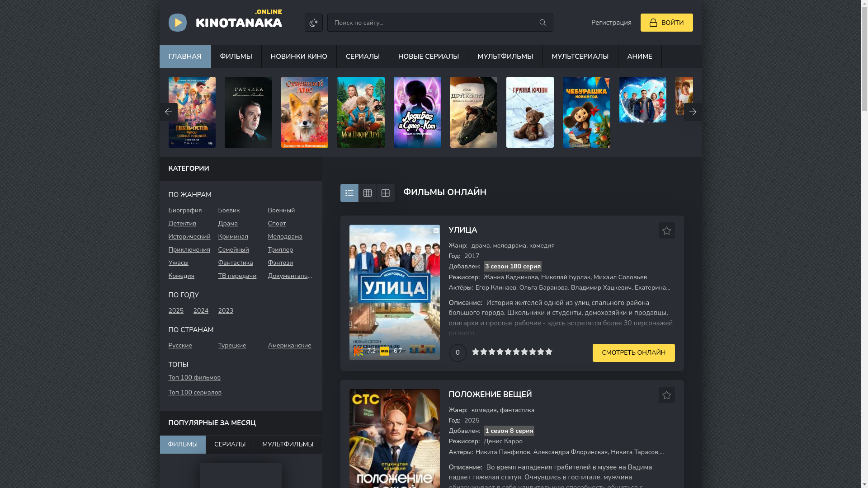
Task: Filter by year 2025
Action: click(x=176, y=311)
